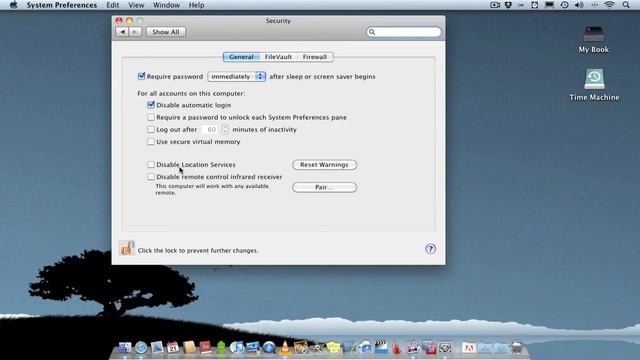The width and height of the screenshot is (640, 360).
Task: Open the Window menu
Action: coord(166,5)
